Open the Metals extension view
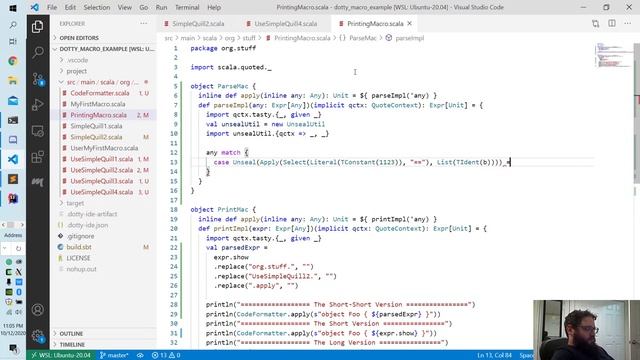 pyautogui.click(x=38, y=182)
